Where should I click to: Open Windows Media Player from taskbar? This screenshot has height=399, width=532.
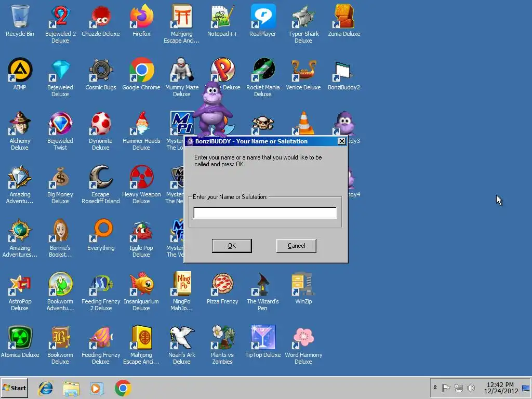point(97,388)
